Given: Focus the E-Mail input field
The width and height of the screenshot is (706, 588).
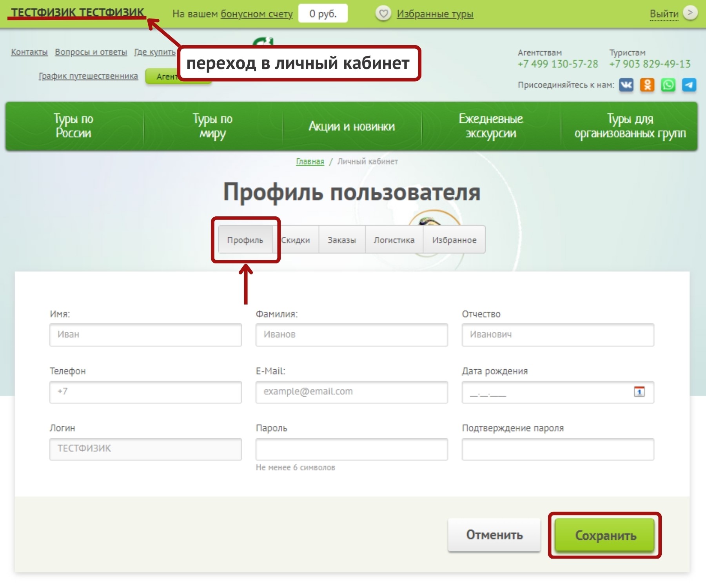Looking at the screenshot, I should coord(351,392).
